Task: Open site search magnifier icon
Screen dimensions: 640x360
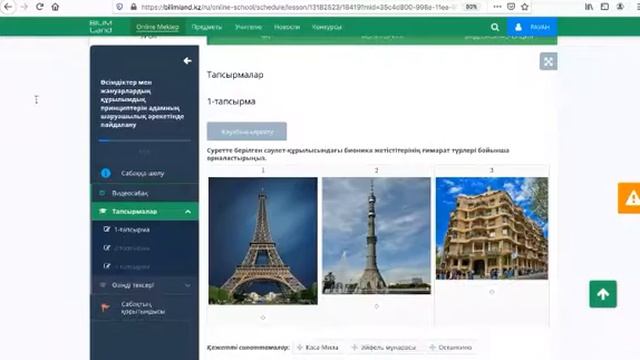Action: pos(495,27)
